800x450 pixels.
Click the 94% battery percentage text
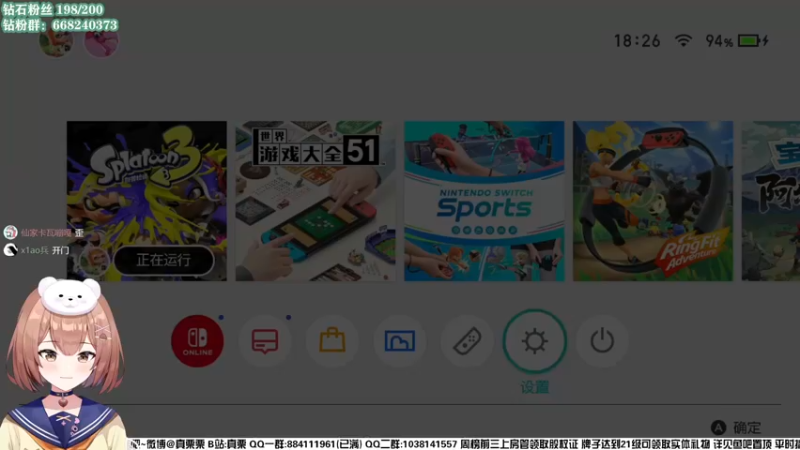click(719, 41)
